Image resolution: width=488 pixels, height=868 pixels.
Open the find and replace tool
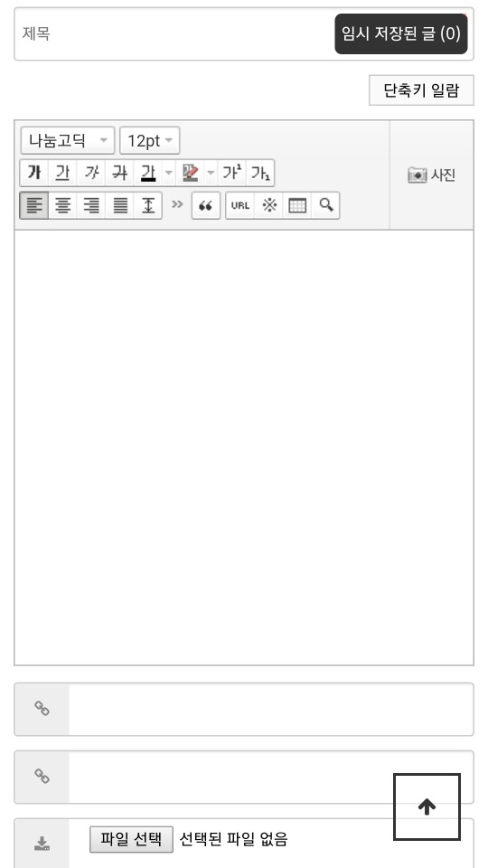(x=325, y=206)
